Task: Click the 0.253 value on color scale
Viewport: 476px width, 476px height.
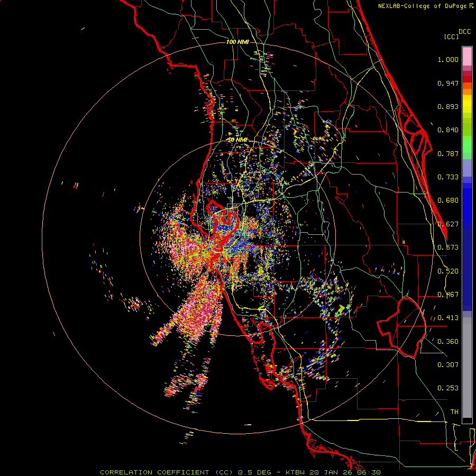Action: (448, 388)
